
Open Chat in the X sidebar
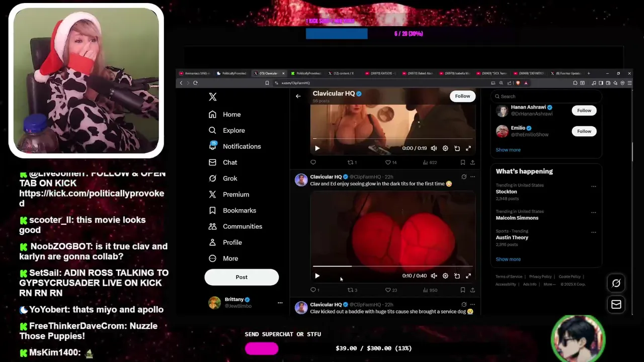[223, 162]
